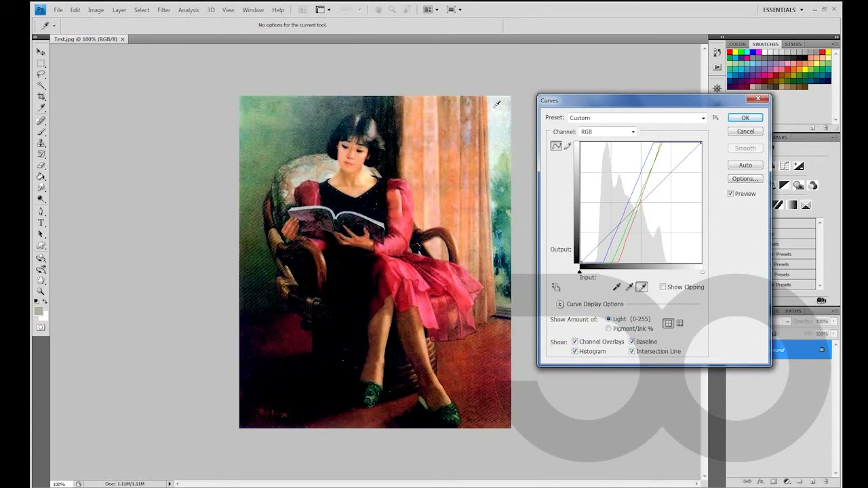Click the Auto button in Curves

(x=745, y=165)
